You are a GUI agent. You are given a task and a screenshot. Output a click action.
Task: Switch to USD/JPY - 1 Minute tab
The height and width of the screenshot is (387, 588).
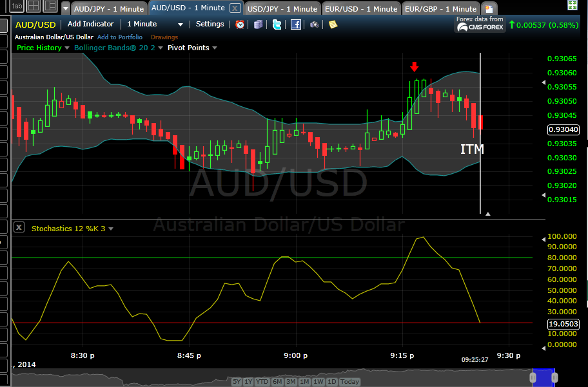(282, 8)
